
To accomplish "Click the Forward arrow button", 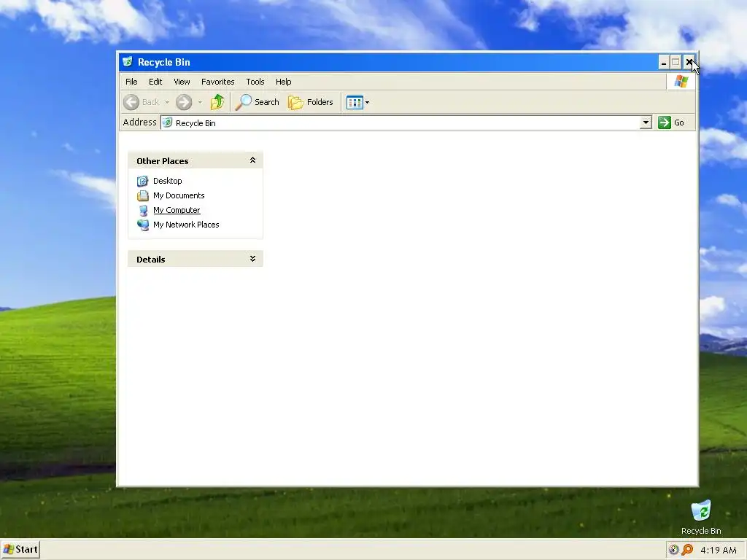I will pyautogui.click(x=184, y=102).
